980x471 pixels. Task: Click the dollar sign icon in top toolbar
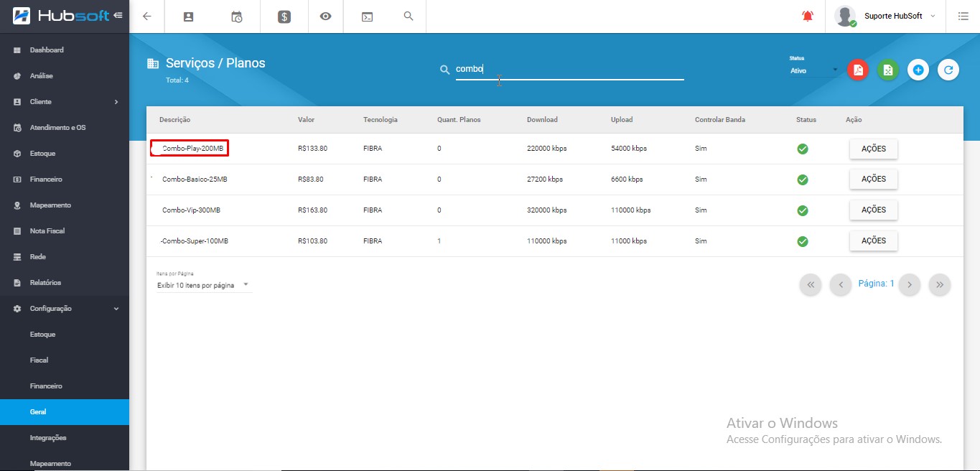pos(284,17)
